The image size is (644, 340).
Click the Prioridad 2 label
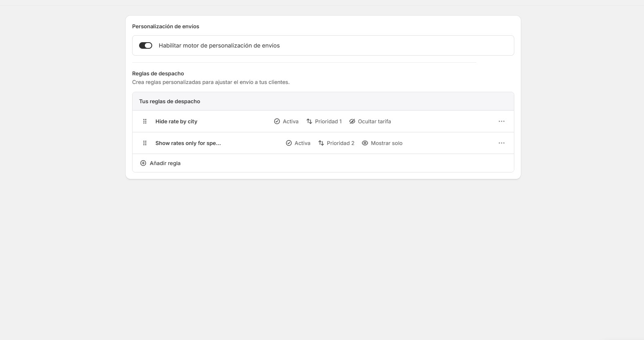coord(340,143)
